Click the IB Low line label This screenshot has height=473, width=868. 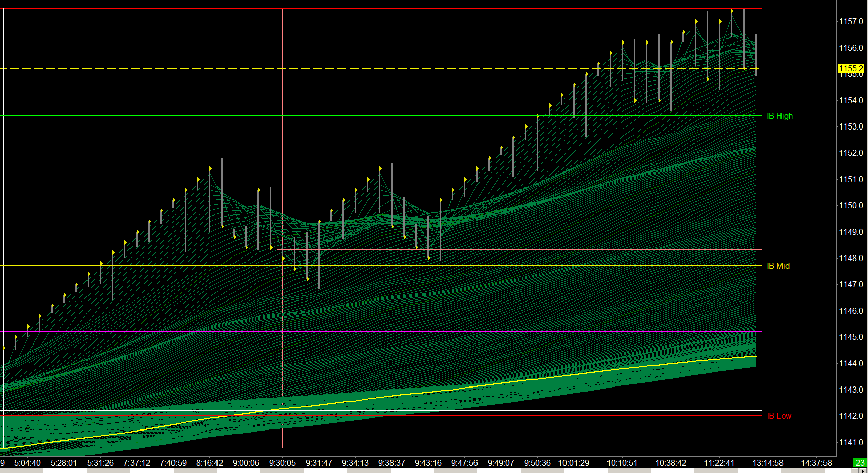pos(779,416)
